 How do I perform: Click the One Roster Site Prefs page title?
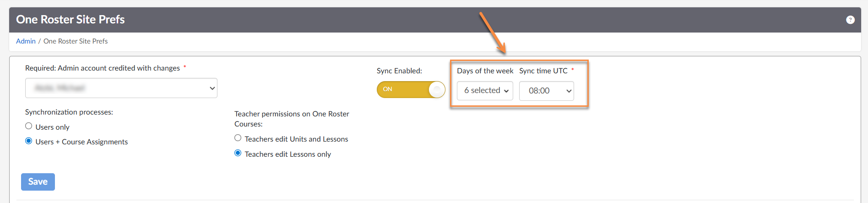click(71, 20)
